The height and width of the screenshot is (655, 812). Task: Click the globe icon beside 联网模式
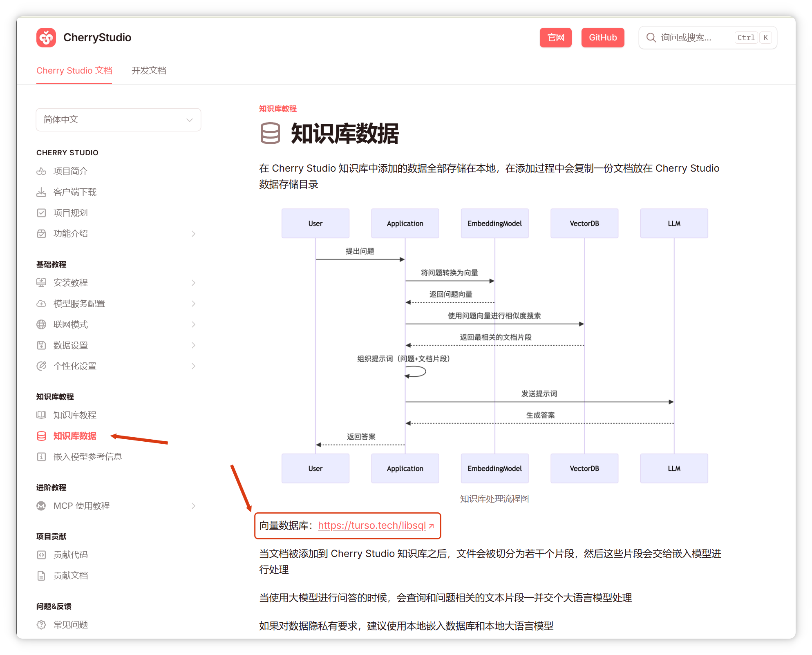click(41, 324)
